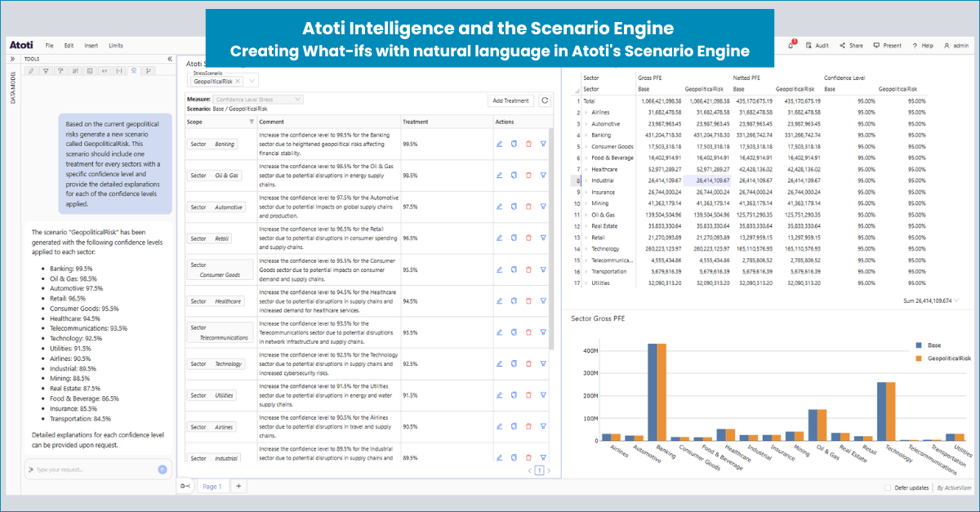
Task: Enable the Defer updates checkbox
Action: (888, 488)
